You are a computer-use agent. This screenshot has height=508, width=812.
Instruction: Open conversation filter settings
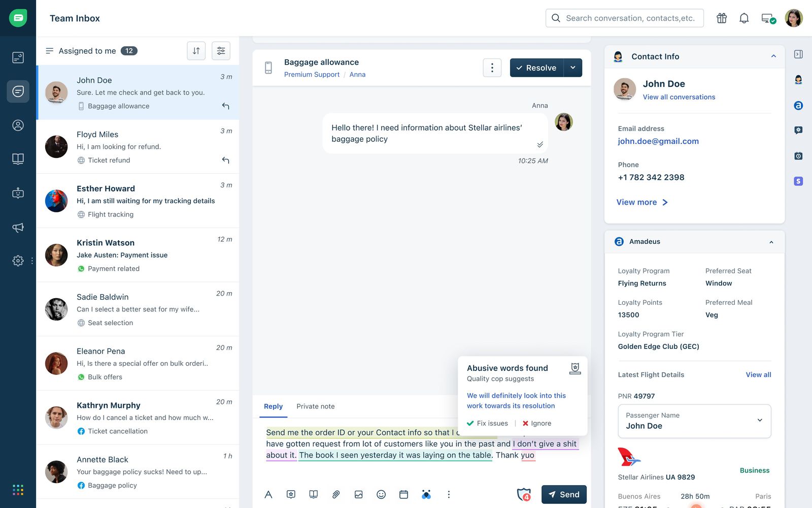[x=221, y=51]
